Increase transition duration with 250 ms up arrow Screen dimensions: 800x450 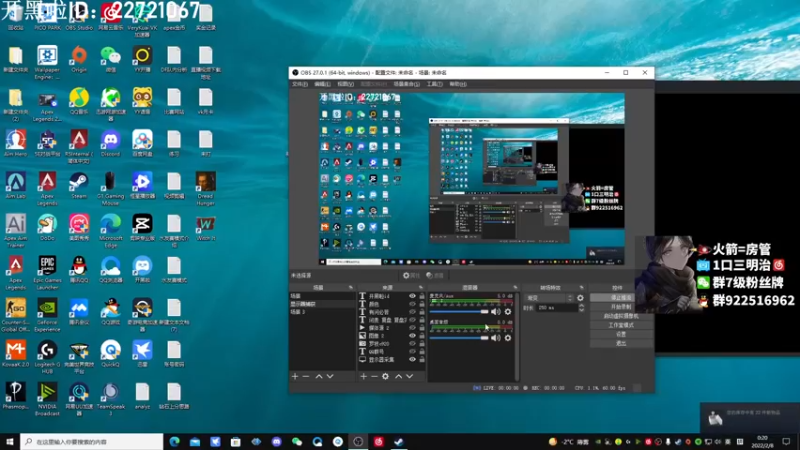582,306
